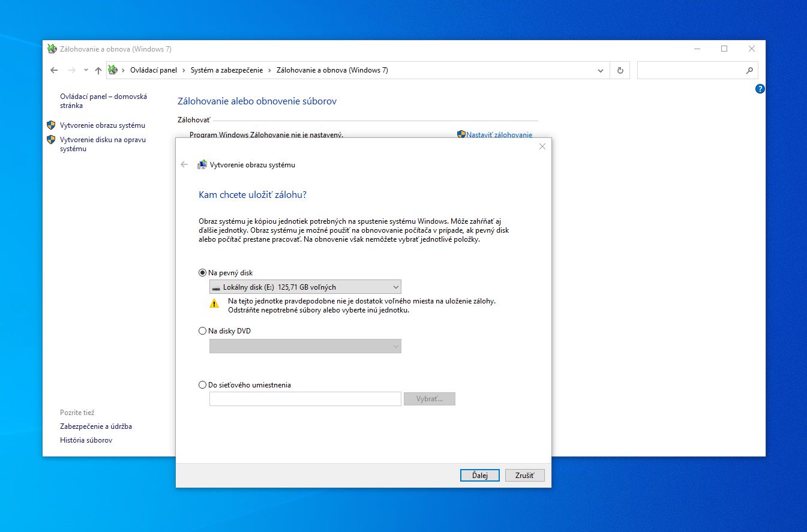Click the up arrow in the navigation bar
The image size is (807, 532).
[x=98, y=70]
